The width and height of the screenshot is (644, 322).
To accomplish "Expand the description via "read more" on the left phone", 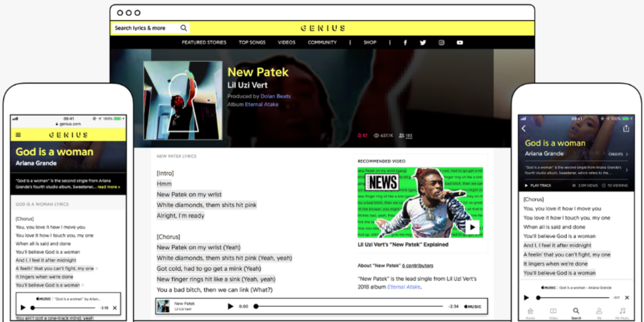I will (108, 187).
